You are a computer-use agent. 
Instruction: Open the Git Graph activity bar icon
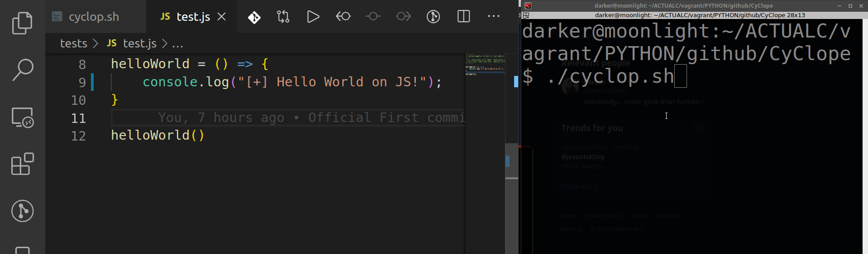coord(22,211)
